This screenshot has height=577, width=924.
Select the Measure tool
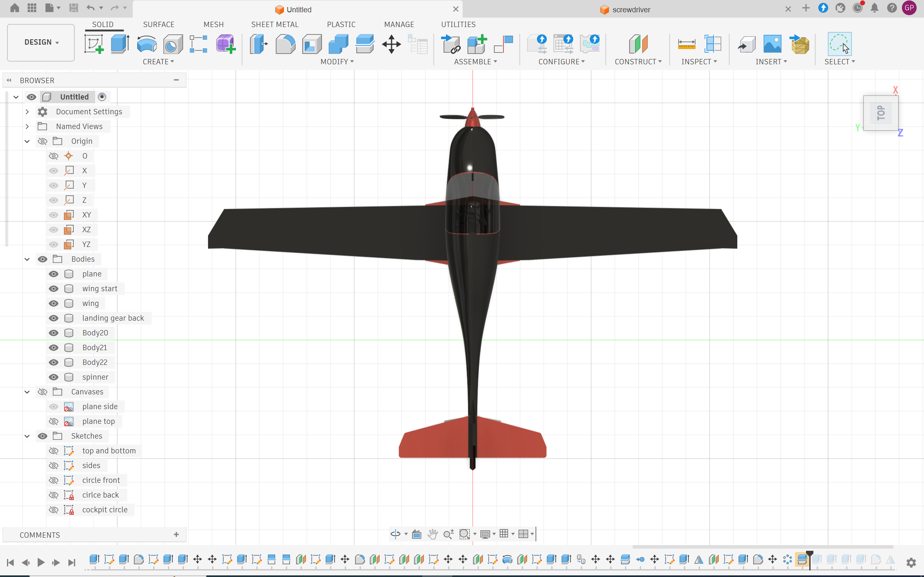click(x=686, y=44)
